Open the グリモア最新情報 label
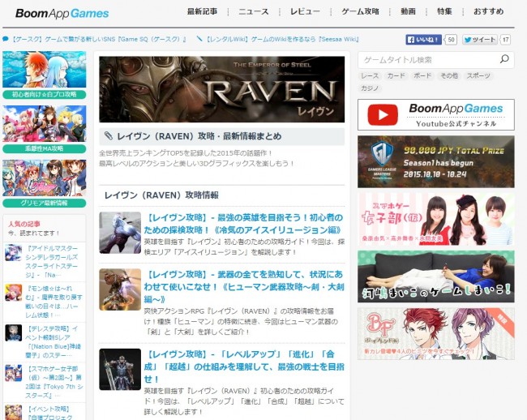527x420 pixels. point(45,203)
